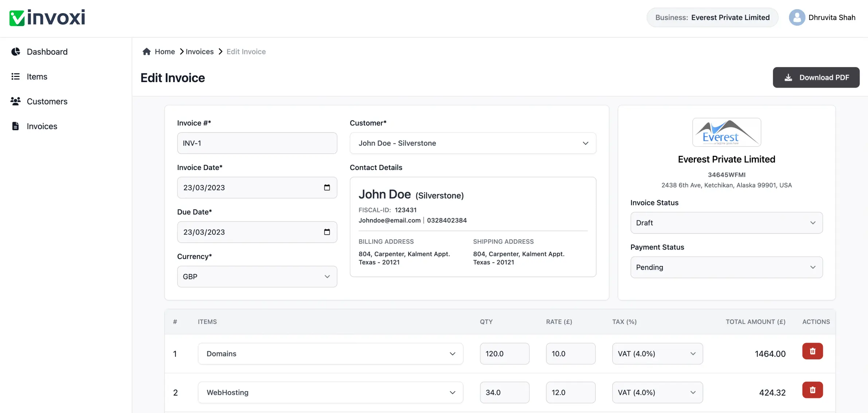Click the company code 34645WFMI

[726, 175]
